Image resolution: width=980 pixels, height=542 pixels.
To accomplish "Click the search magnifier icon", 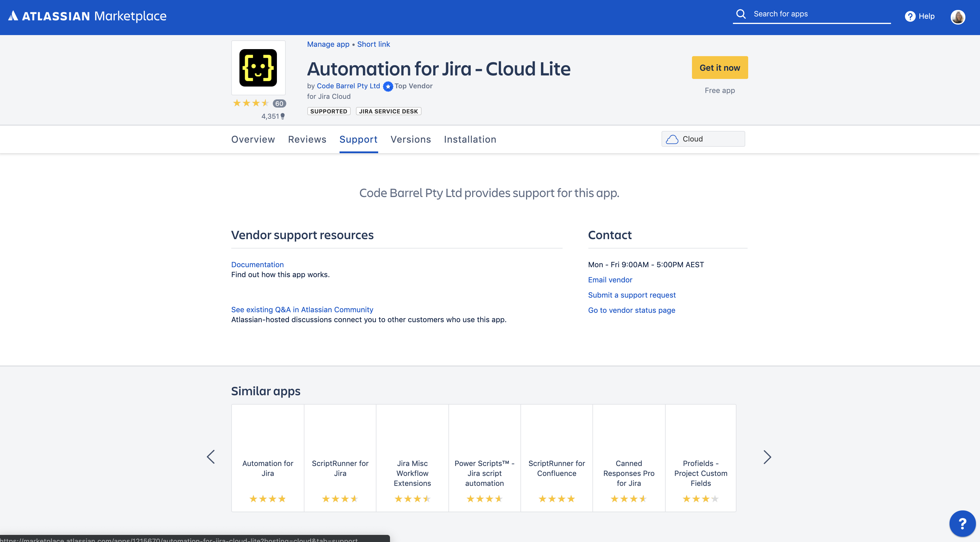I will click(741, 14).
